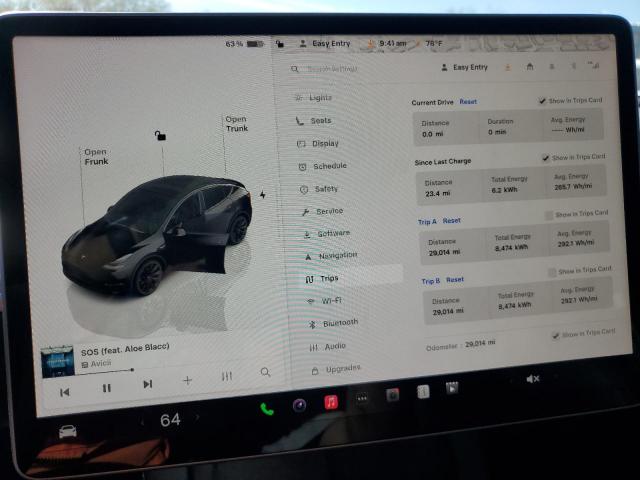This screenshot has width=640, height=480.
Task: Open Service settings
Action: [x=323, y=211]
